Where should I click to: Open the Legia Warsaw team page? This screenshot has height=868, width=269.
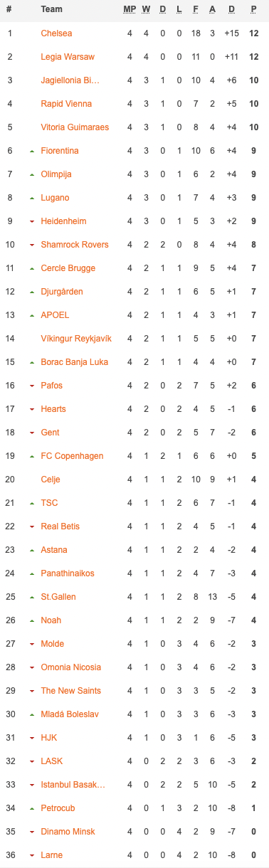pyautogui.click(x=68, y=57)
